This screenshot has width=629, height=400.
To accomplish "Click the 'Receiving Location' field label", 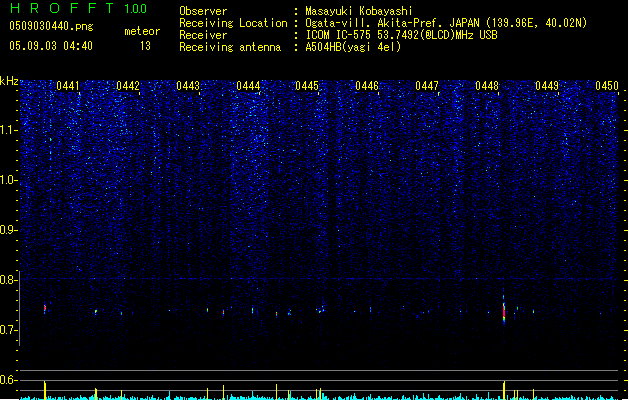I will [233, 23].
